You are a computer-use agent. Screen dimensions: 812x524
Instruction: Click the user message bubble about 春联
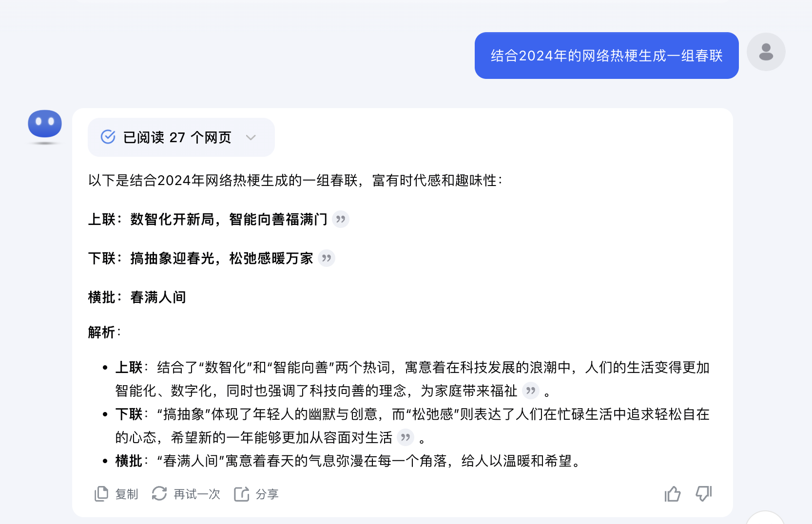click(606, 56)
